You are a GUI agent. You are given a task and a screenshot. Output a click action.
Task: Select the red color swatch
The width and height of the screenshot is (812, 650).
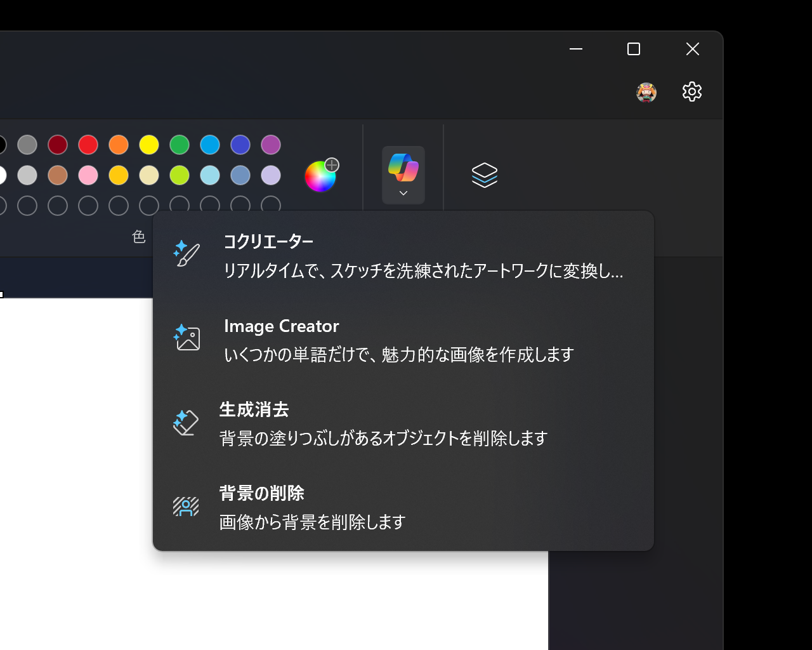(88, 145)
